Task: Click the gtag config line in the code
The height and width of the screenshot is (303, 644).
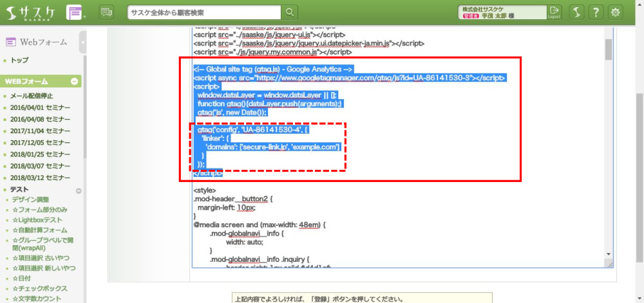Action: [252, 130]
